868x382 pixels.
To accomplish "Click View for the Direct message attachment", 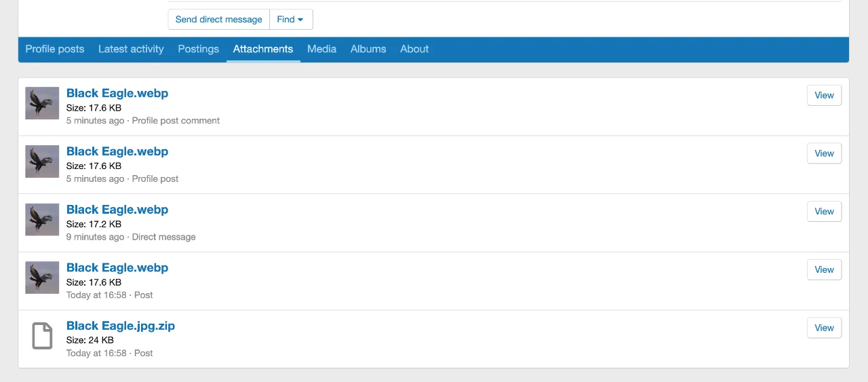I will [x=824, y=212].
